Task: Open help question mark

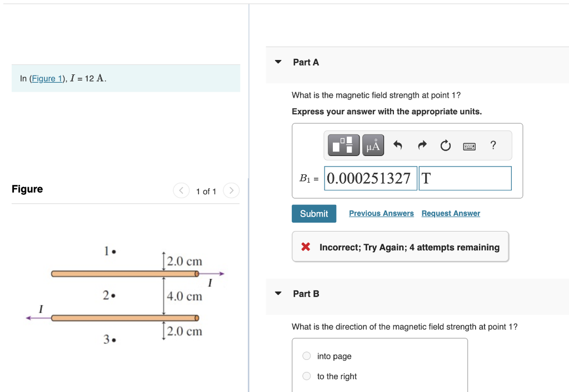Action: (493, 145)
